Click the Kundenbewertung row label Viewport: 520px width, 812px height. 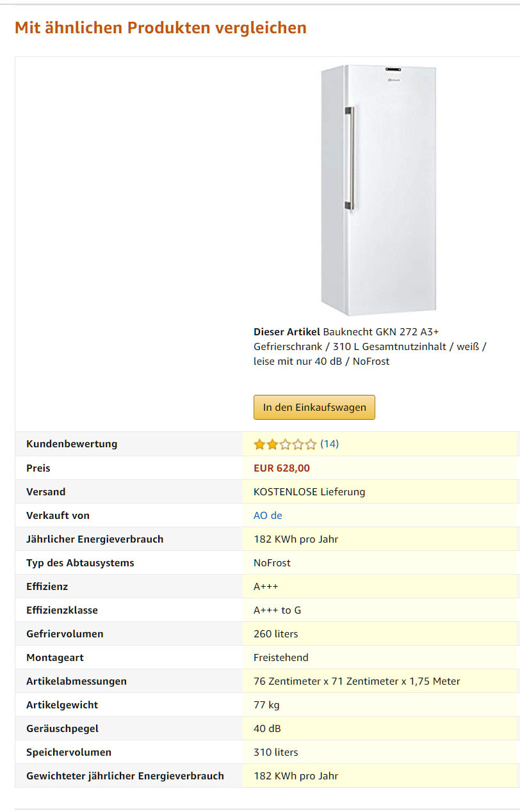pyautogui.click(x=72, y=444)
